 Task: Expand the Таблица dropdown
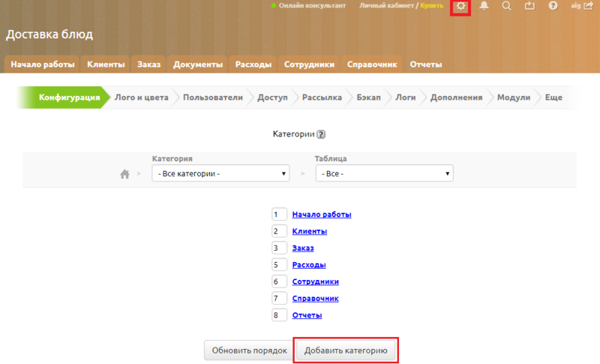(x=384, y=173)
